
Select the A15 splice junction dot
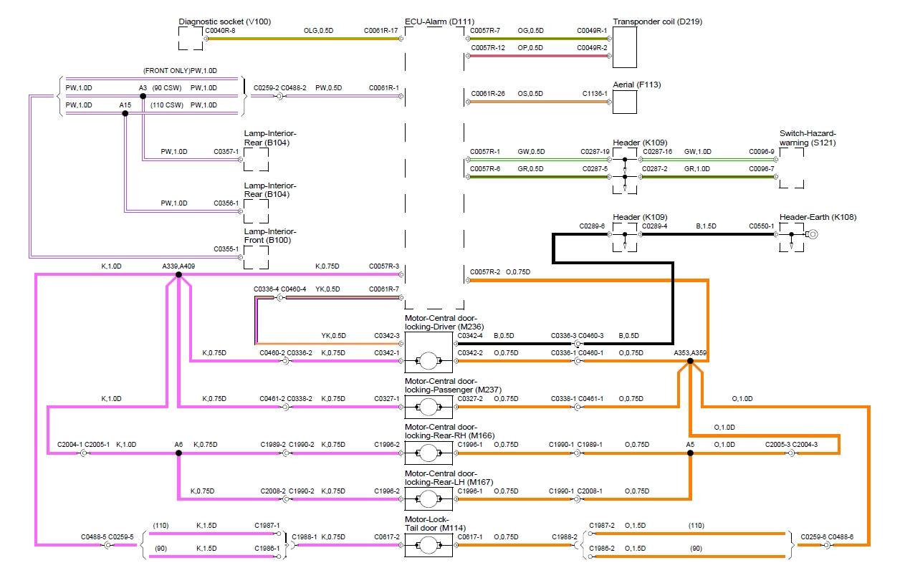(125, 112)
